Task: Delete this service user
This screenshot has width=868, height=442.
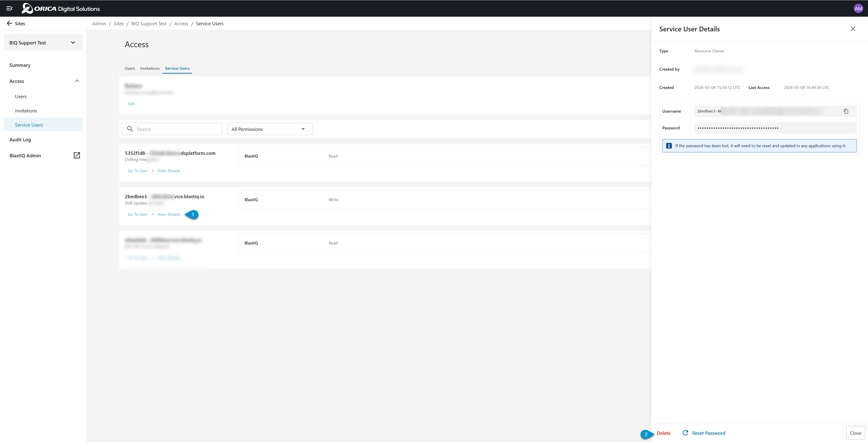Action: (663, 433)
